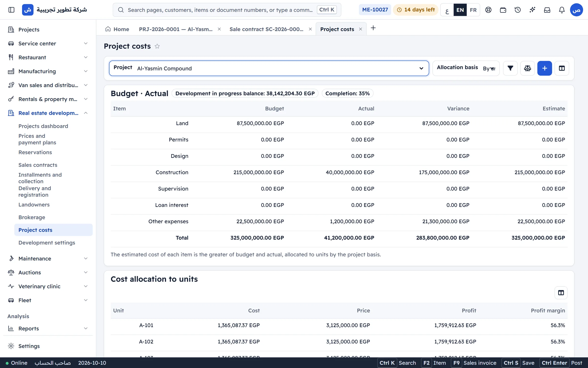Click the star favorite icon beside Project costs

(157, 46)
